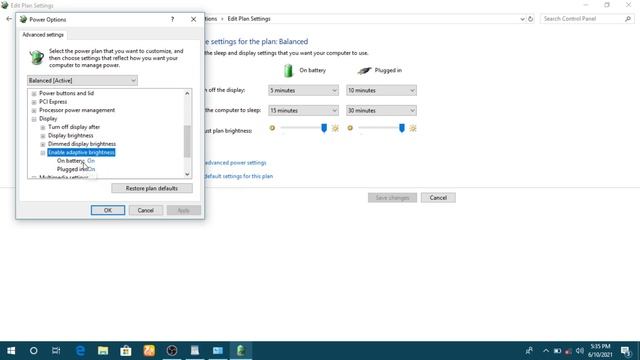Close the Power Options dialog
The width and height of the screenshot is (640, 360).
click(193, 19)
